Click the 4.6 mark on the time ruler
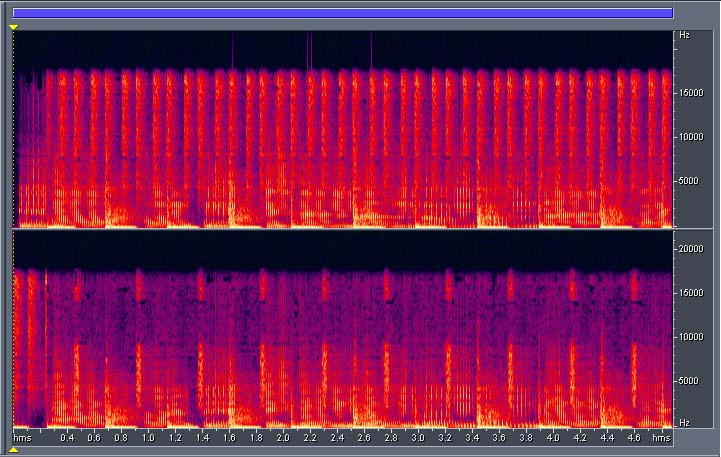 tap(634, 438)
